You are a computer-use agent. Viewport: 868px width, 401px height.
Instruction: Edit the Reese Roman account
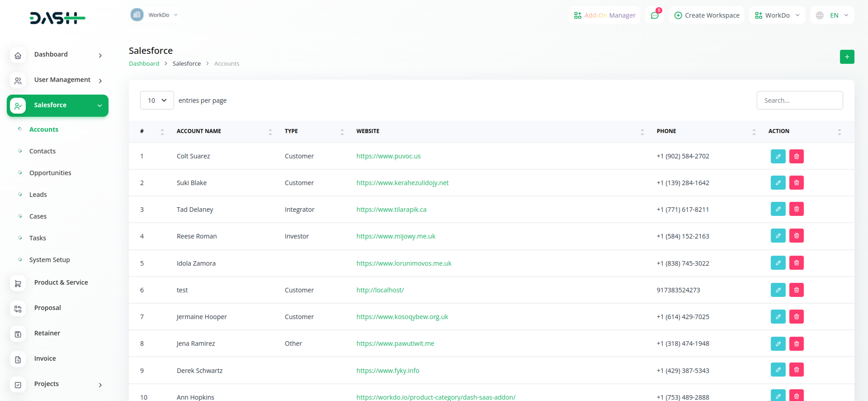778,235
